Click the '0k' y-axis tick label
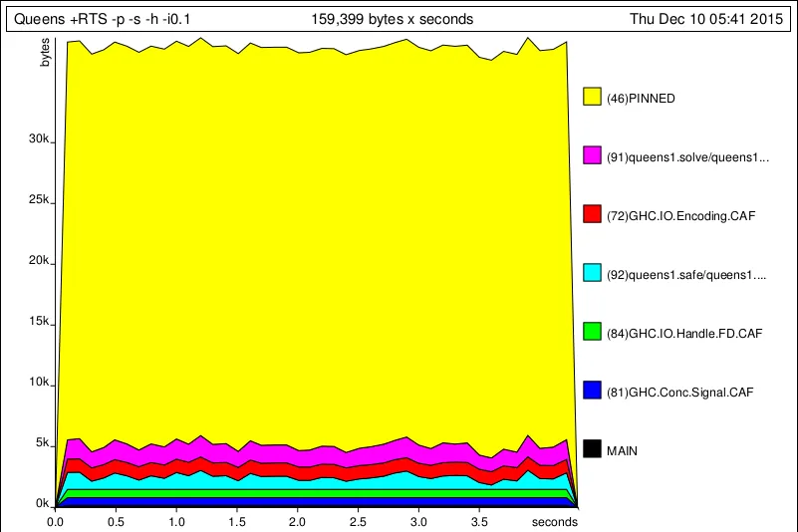Screen dimensions: 798x532 [42, 503]
